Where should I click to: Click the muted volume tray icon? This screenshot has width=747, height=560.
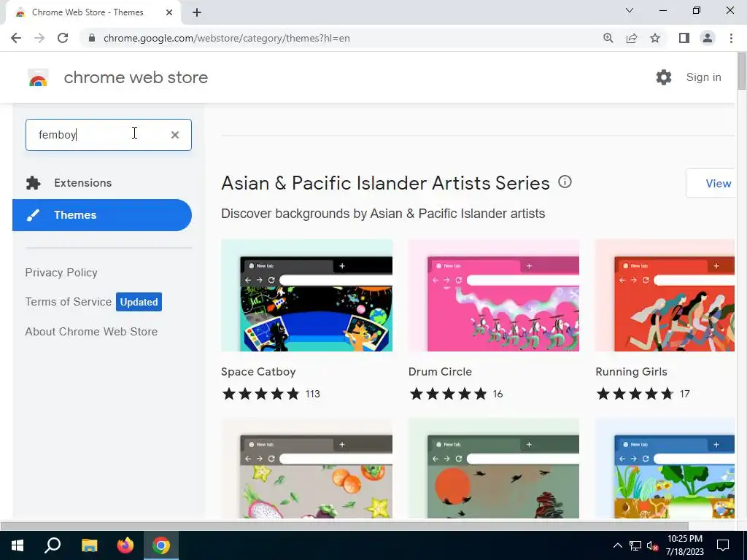coord(652,545)
